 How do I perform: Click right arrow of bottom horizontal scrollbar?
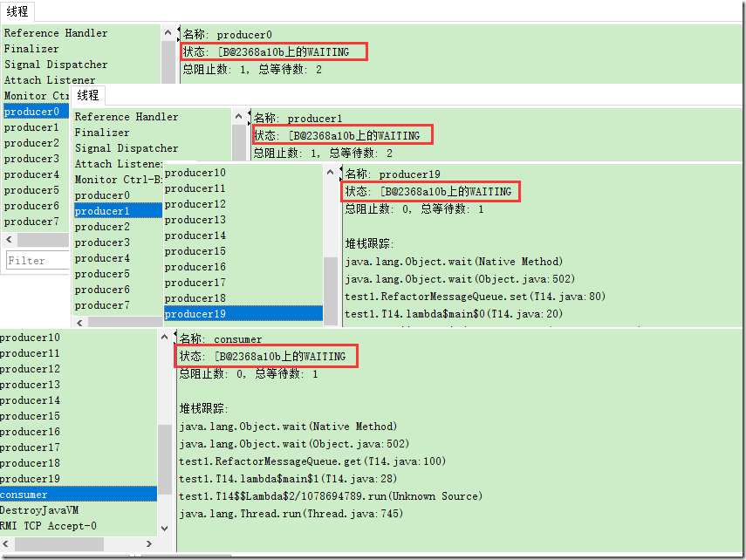point(149,543)
